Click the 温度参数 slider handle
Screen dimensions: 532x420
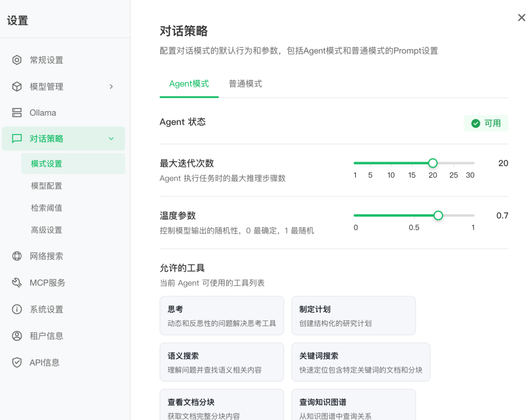coord(438,215)
